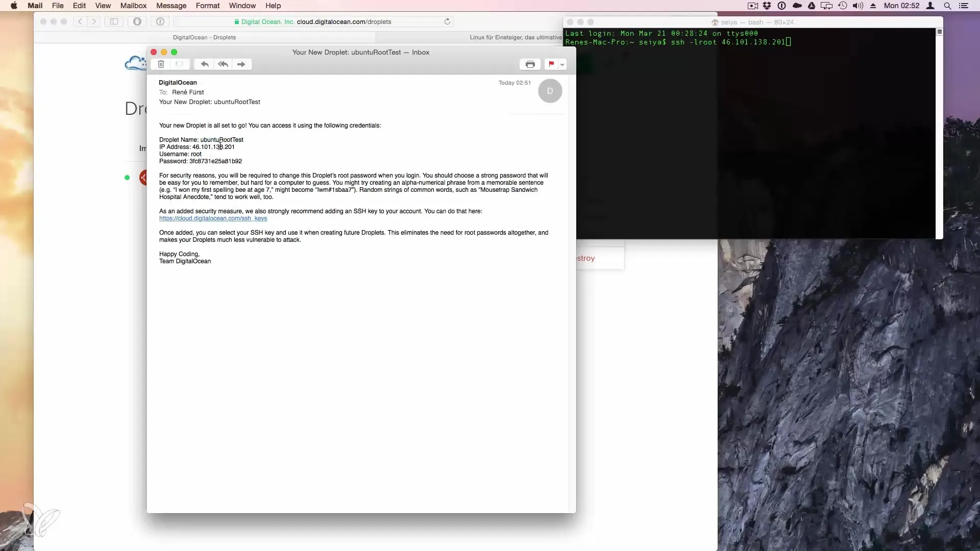This screenshot has height=551, width=980.
Task: Forward the email with the arrow icon
Action: pos(241,64)
